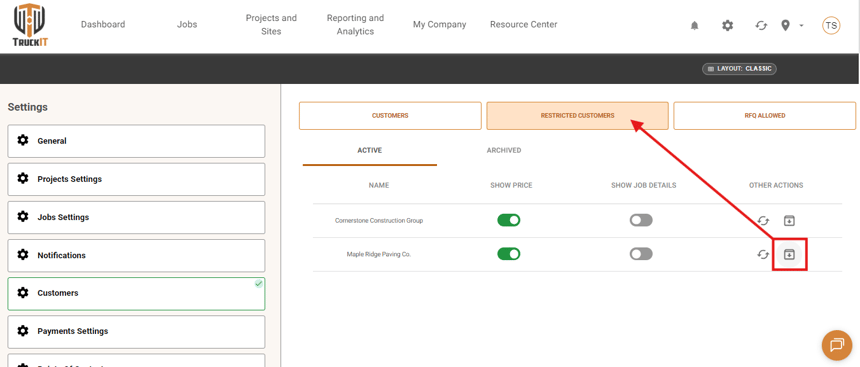This screenshot has height=367, width=860.
Task: Switch to the Archived sub-tab
Action: coord(504,151)
